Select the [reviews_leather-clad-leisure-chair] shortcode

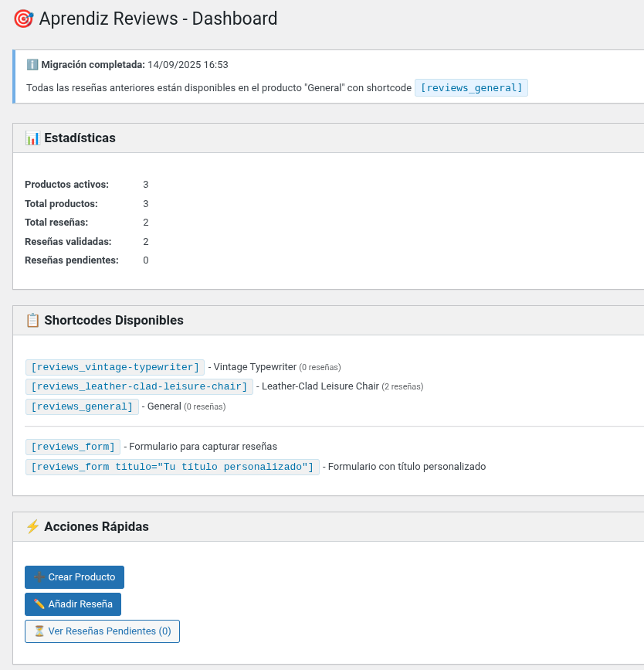139,386
